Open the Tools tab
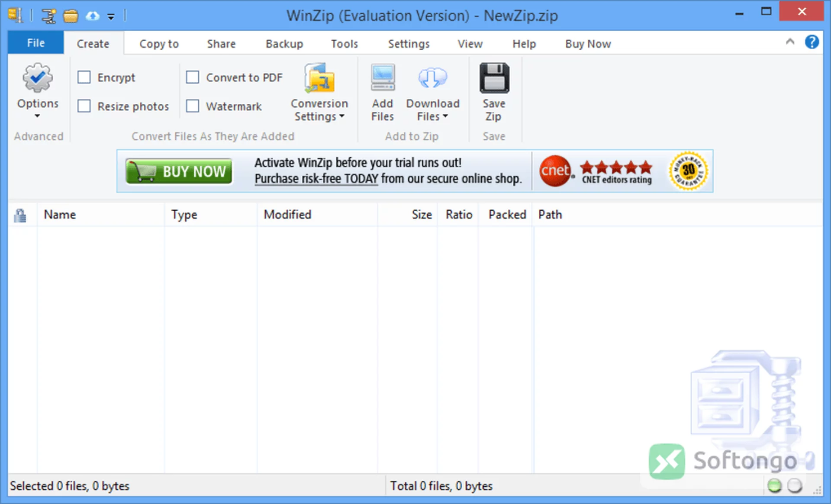This screenshot has width=831, height=504. (345, 44)
